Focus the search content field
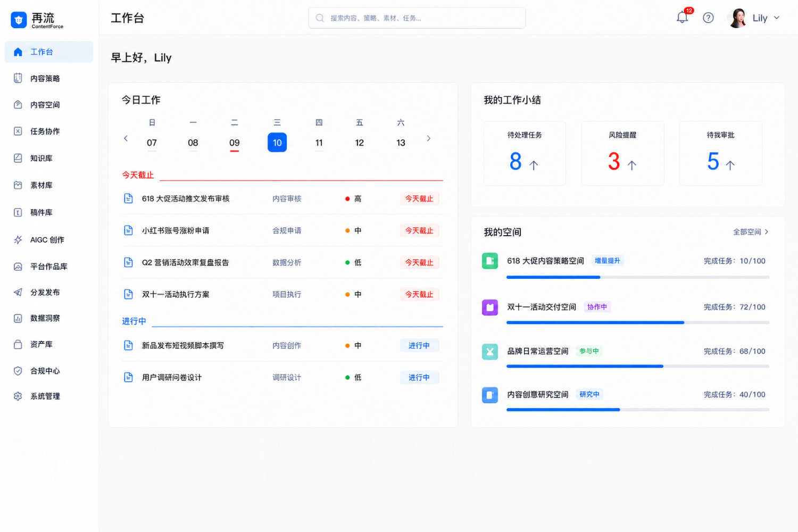The width and height of the screenshot is (798, 532). (417, 18)
